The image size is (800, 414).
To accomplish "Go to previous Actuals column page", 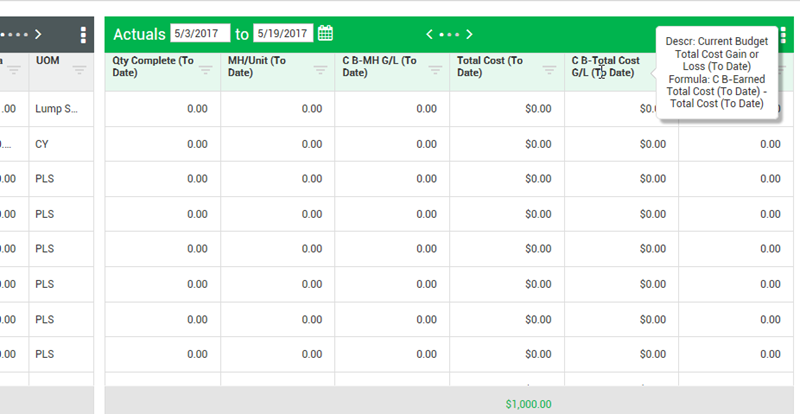I will pyautogui.click(x=430, y=35).
